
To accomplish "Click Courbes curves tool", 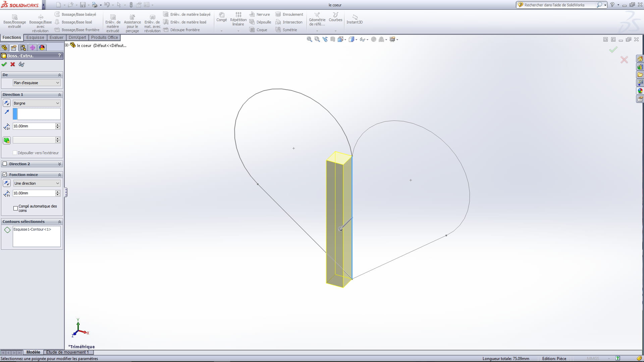I will pos(335,17).
